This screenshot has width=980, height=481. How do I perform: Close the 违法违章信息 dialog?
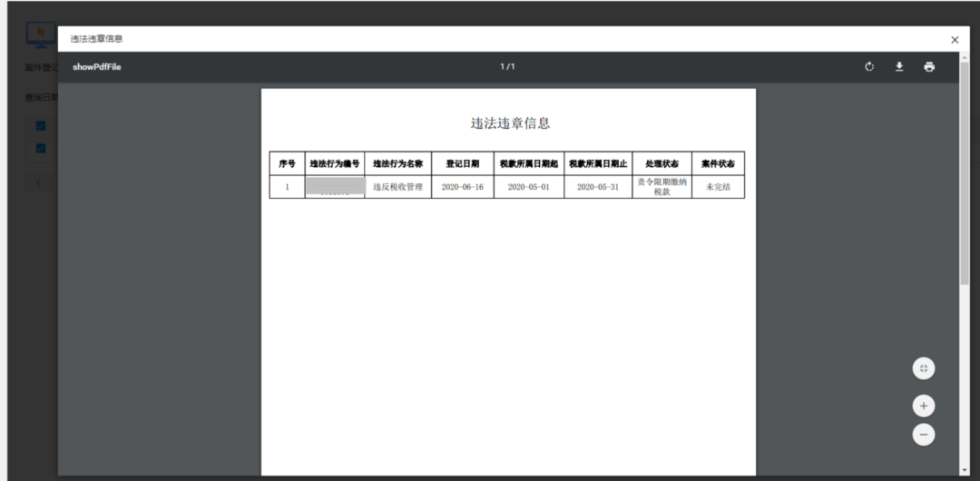coord(955,39)
